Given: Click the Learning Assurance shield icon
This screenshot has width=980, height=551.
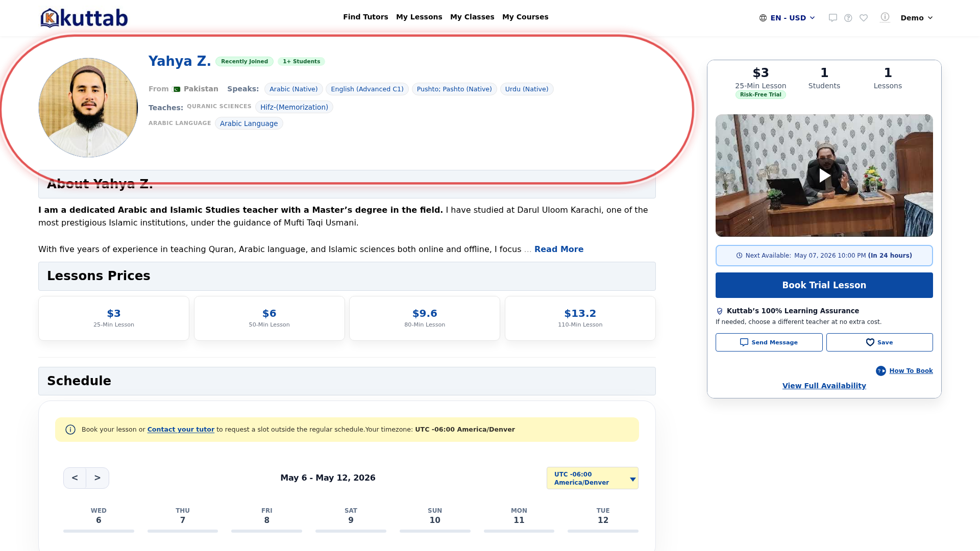Looking at the screenshot, I should (x=720, y=311).
